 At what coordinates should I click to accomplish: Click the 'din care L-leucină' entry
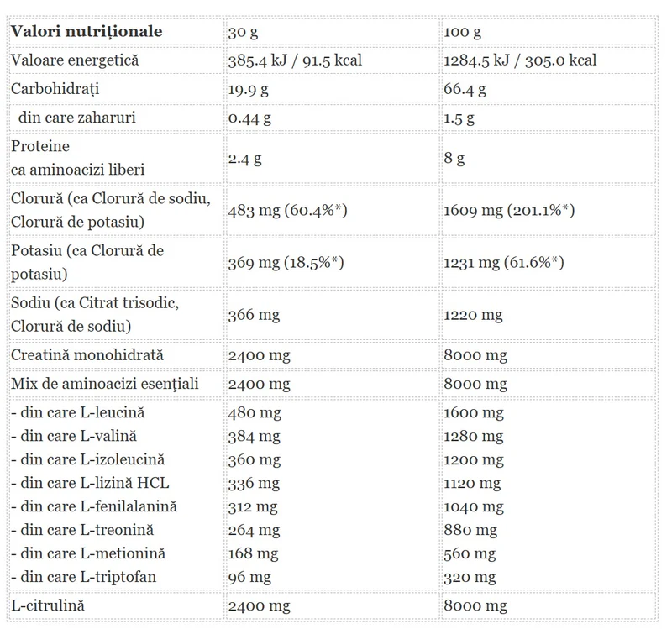[x=77, y=412]
